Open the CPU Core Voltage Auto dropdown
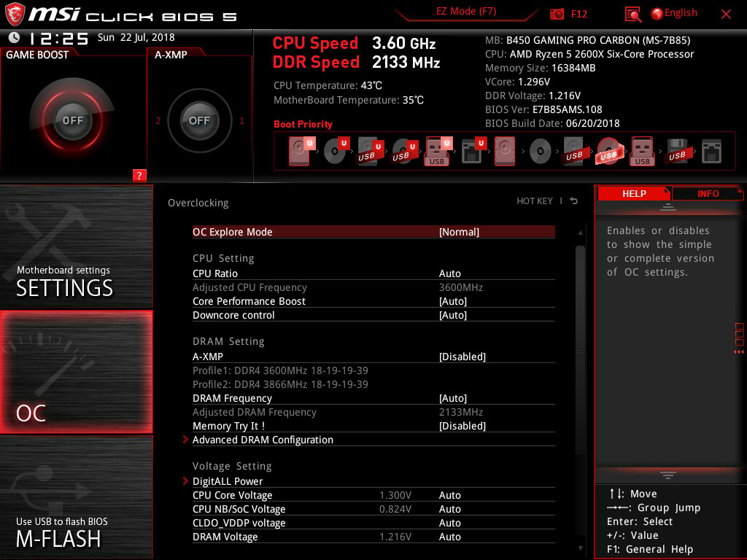Viewport: 747px width, 560px height. (x=450, y=495)
